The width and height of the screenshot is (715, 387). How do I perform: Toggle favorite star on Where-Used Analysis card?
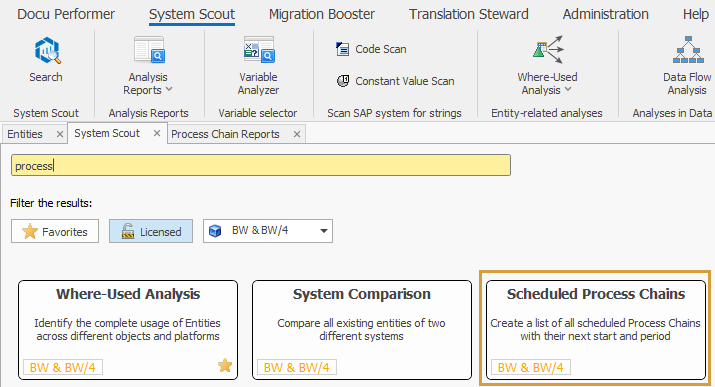pyautogui.click(x=225, y=365)
